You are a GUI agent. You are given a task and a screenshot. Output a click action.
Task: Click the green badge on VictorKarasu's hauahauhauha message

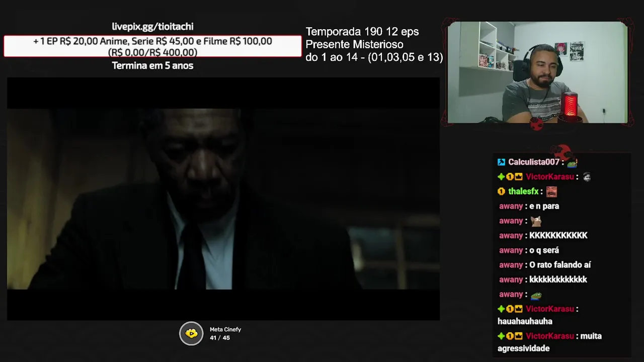[501, 309]
